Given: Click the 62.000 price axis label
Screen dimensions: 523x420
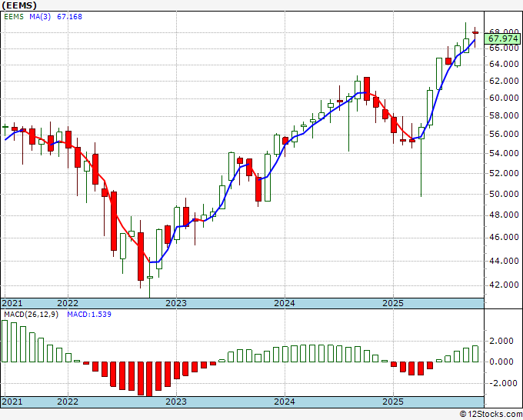Looking at the screenshot, I should 504,81.
